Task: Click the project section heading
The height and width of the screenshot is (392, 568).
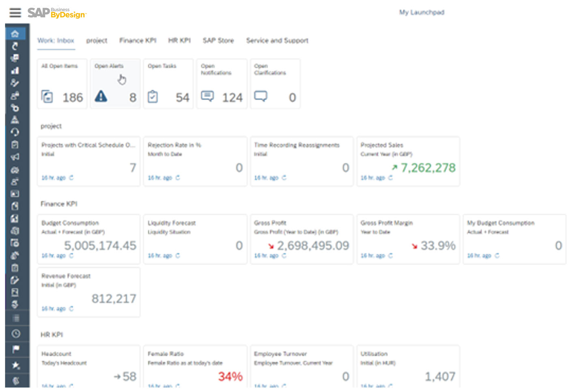Action: coord(51,126)
